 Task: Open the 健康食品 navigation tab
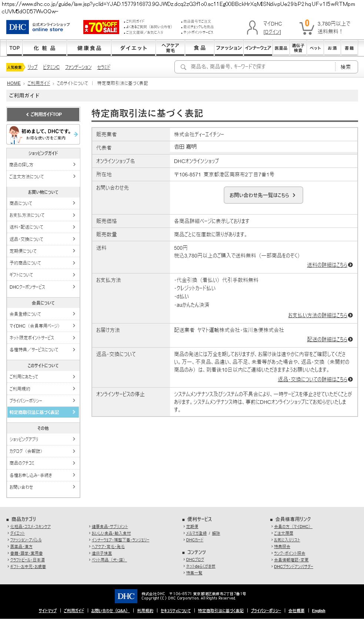point(89,48)
